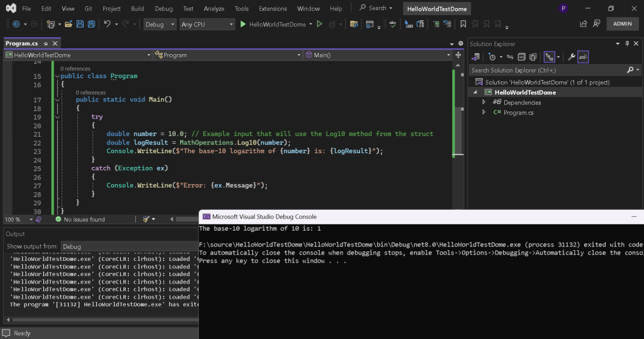The image size is (644, 339).
Task: Click the Visual Studio logo icon
Action: point(11,8)
